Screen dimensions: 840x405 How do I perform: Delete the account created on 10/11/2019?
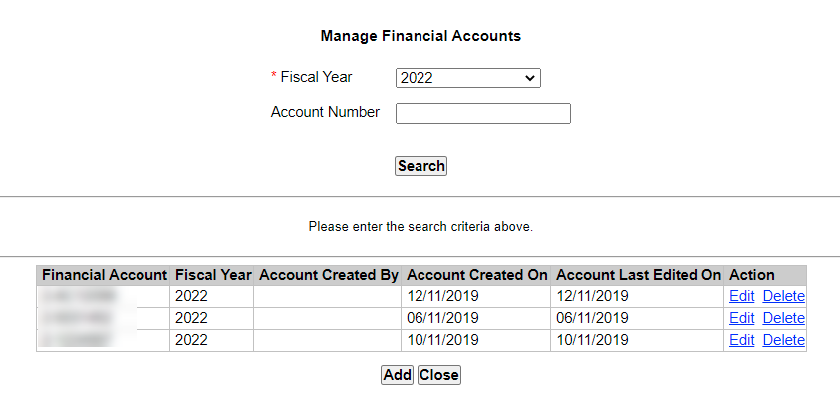[783, 340]
